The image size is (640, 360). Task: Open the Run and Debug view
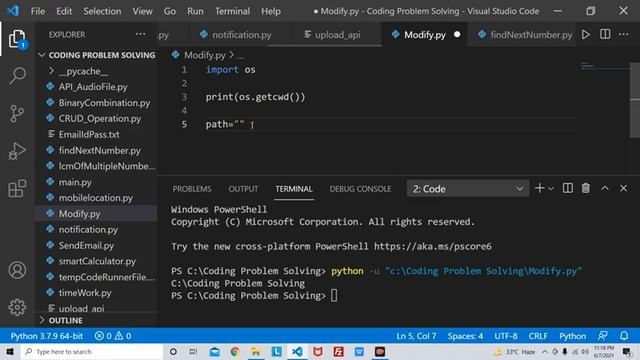pos(17,151)
